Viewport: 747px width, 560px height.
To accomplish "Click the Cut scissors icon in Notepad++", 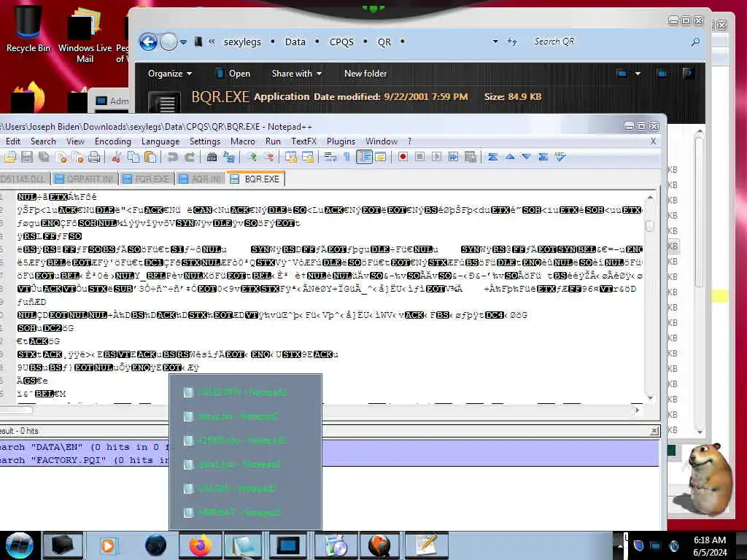I will [116, 157].
